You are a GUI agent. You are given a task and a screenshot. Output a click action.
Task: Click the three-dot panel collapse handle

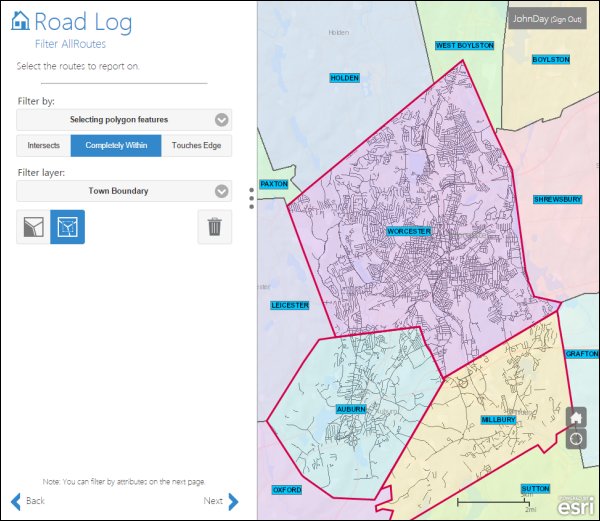point(251,198)
